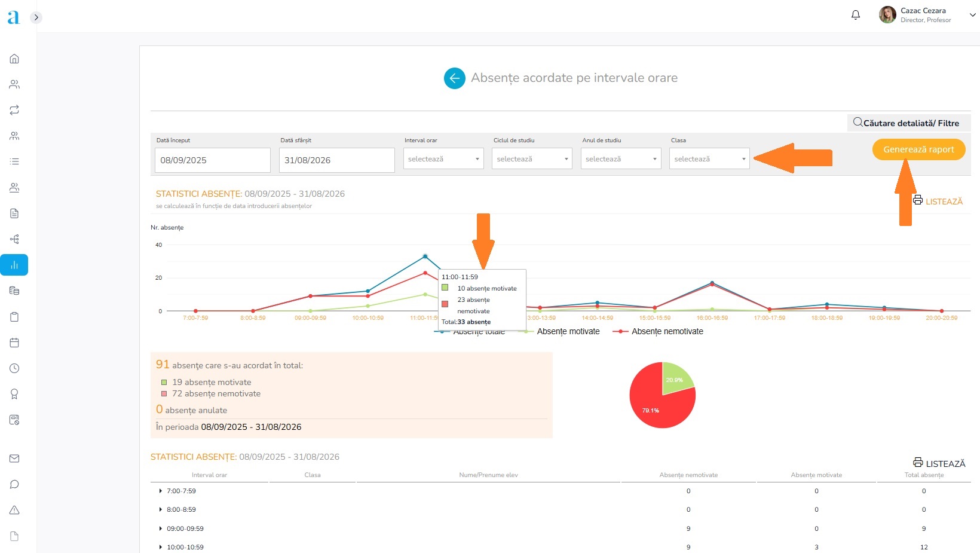980x553 pixels.
Task: Open the Clasa dropdown
Action: pyautogui.click(x=709, y=159)
